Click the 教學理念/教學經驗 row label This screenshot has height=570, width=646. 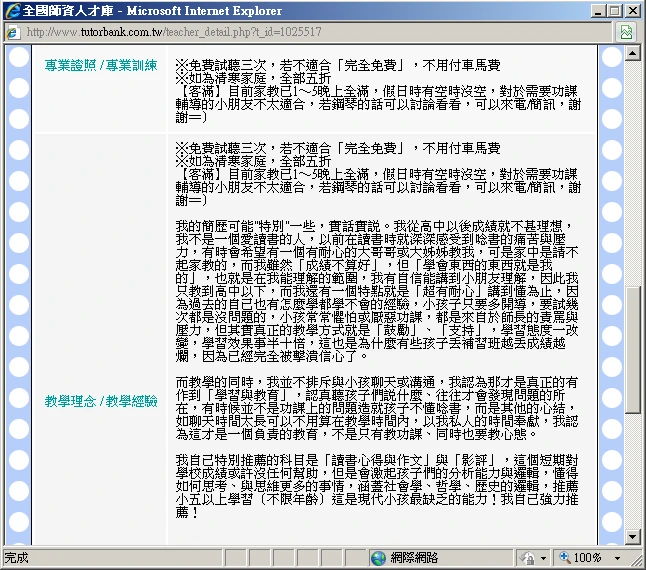[101, 401]
